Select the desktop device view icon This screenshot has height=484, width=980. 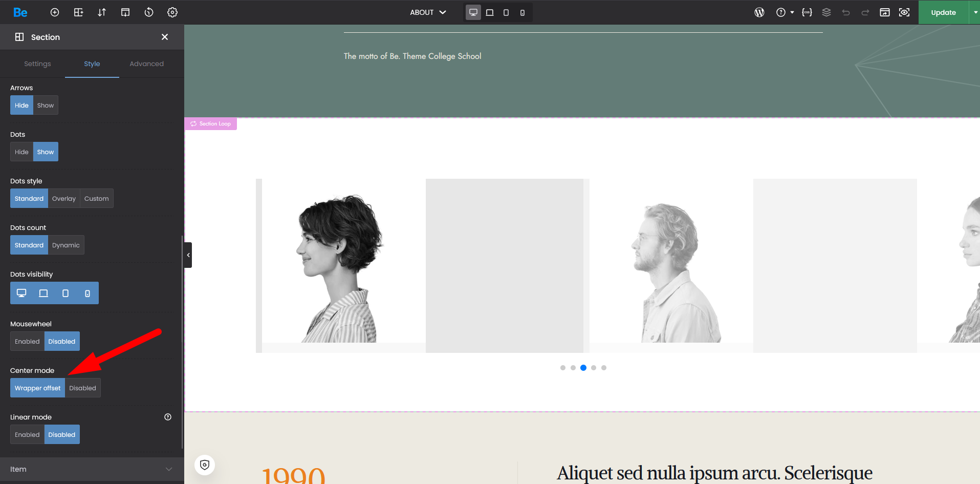tap(473, 12)
